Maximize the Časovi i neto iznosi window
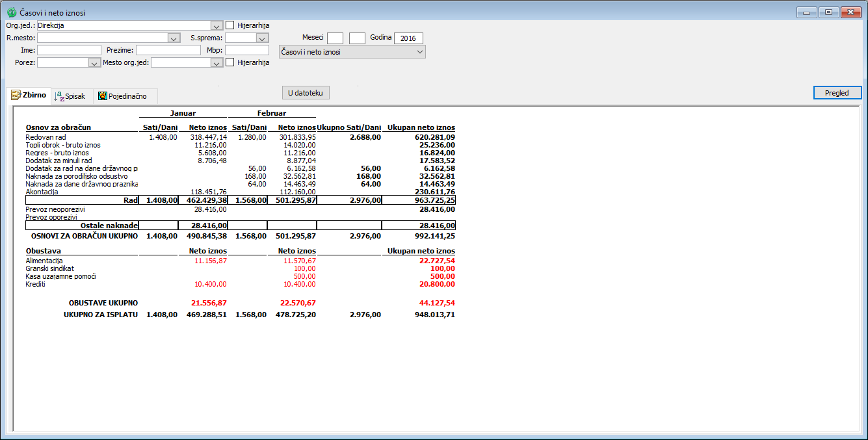 [828, 12]
